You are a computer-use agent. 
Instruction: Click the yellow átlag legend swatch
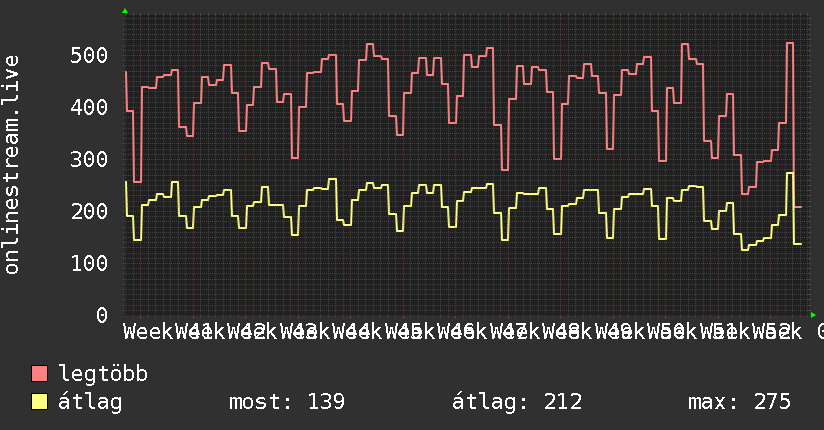click(x=39, y=402)
